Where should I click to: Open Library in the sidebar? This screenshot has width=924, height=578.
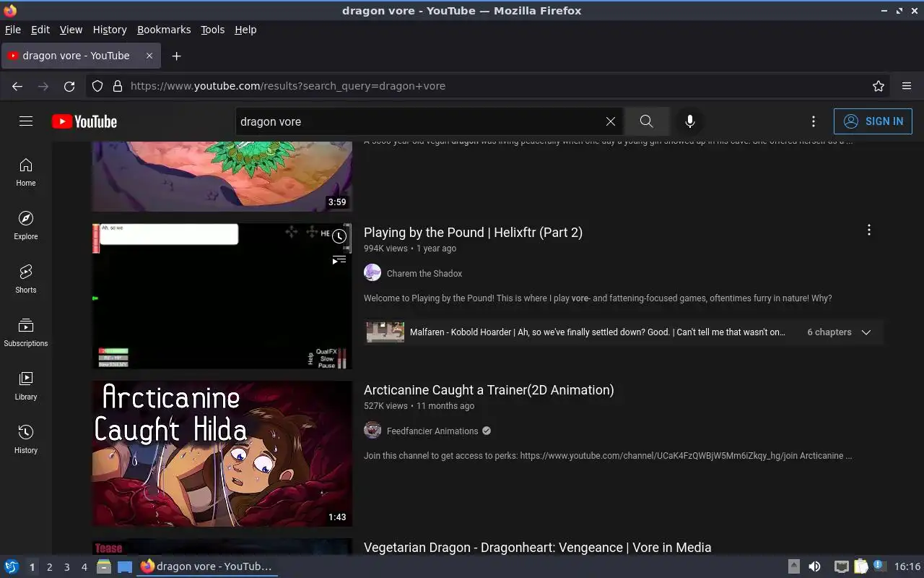click(26, 386)
